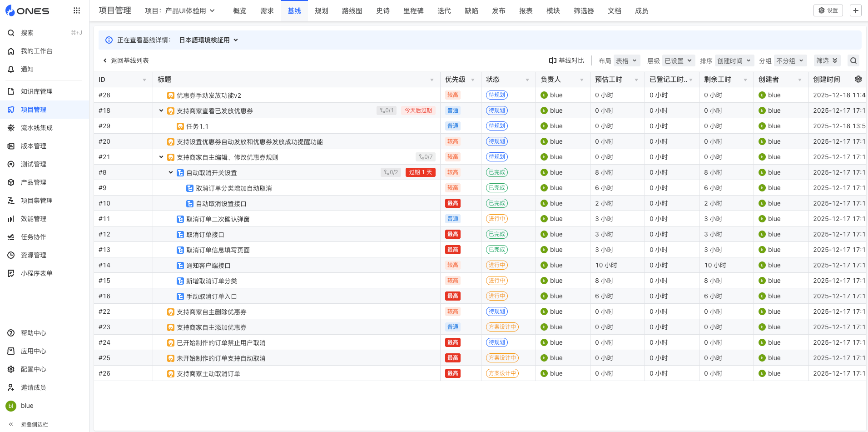Open table search magnifier icon in toolbar
This screenshot has height=432, width=868.
pos(853,60)
